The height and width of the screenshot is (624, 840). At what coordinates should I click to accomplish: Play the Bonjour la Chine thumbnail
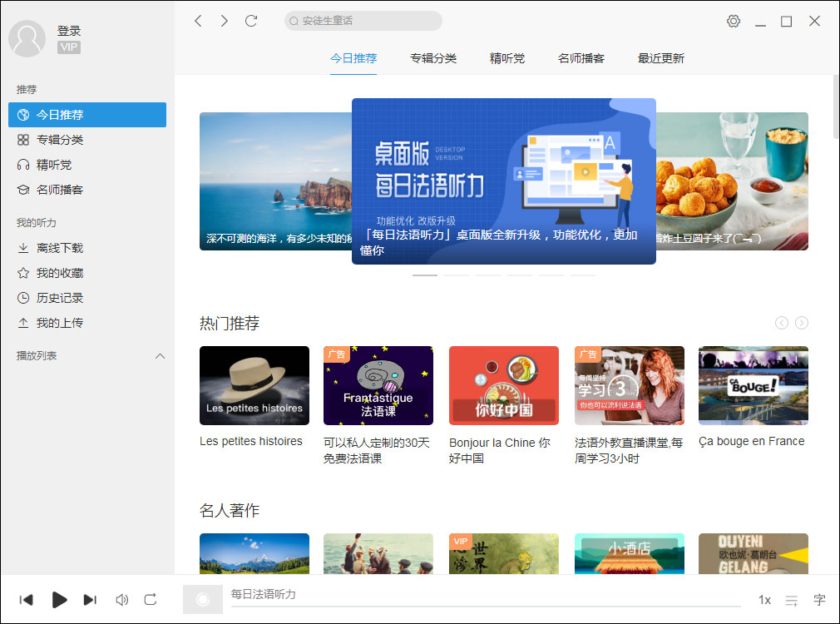pyautogui.click(x=503, y=385)
